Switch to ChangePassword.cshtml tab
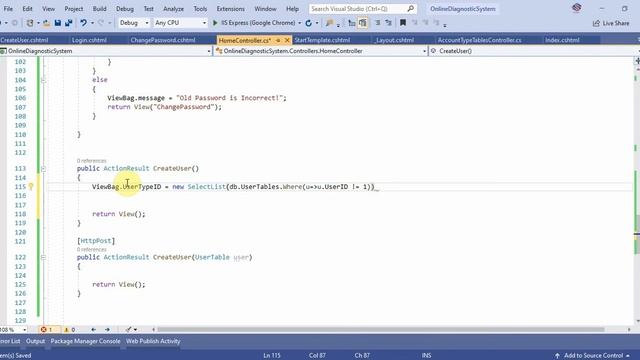The height and width of the screenshot is (360, 640). (162, 40)
